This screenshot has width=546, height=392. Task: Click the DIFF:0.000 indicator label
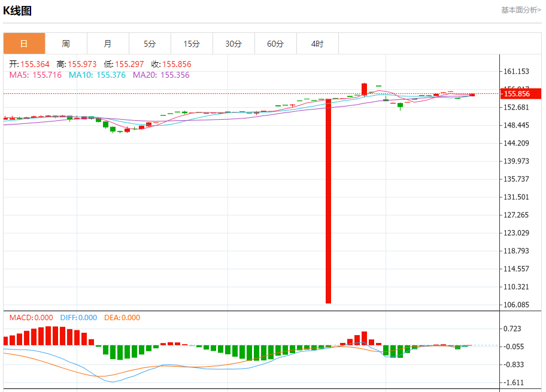78,318
